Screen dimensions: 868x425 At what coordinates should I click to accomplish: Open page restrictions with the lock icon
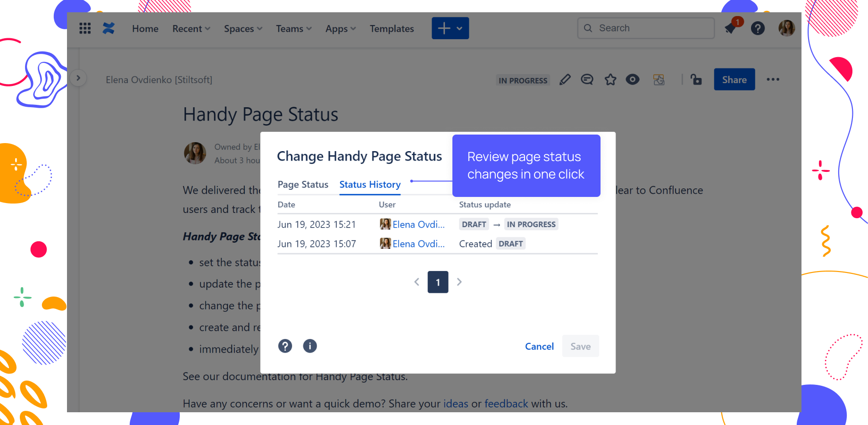click(x=697, y=80)
